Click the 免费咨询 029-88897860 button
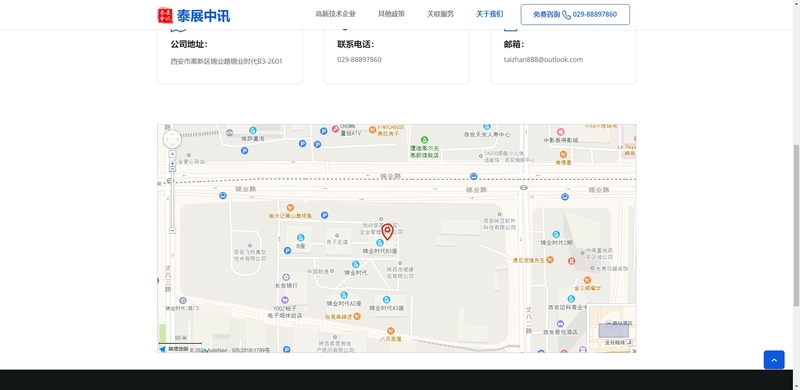 click(575, 14)
